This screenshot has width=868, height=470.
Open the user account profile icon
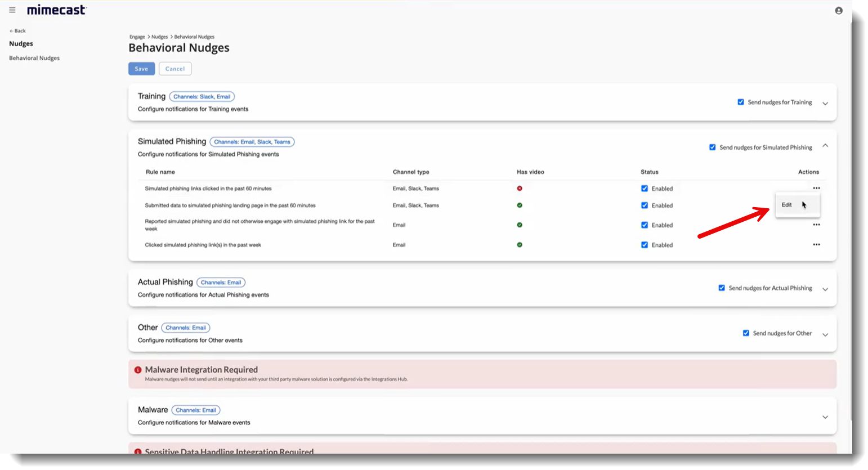(839, 10)
